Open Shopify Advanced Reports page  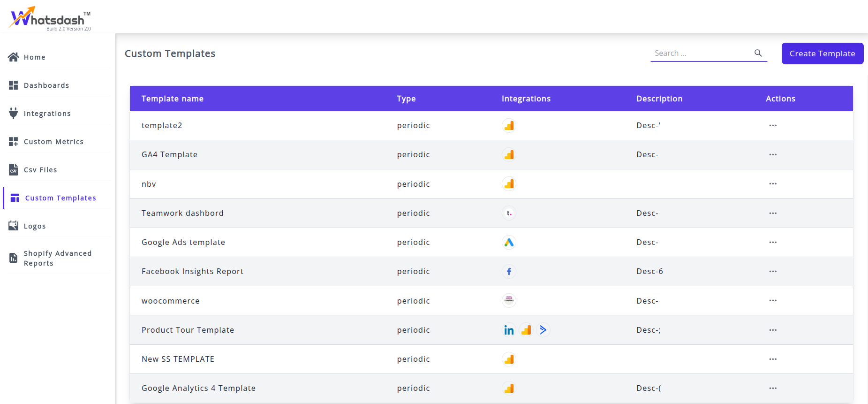tap(57, 258)
